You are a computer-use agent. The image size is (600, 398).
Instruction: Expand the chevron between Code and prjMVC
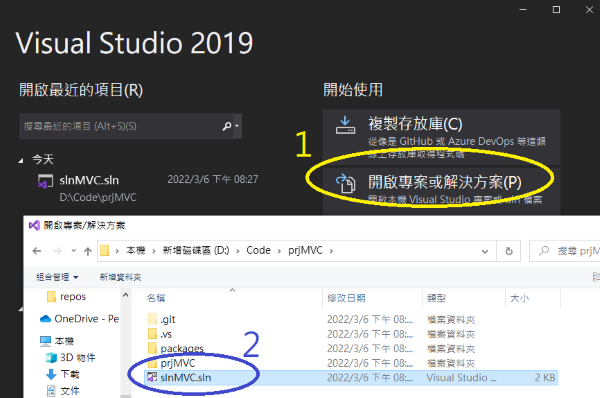tap(279, 251)
